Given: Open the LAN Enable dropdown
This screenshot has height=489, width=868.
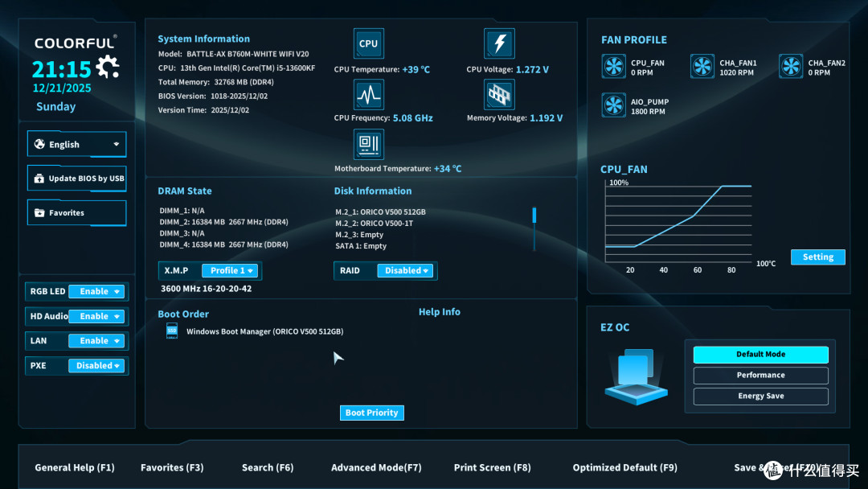Looking at the screenshot, I should point(96,340).
